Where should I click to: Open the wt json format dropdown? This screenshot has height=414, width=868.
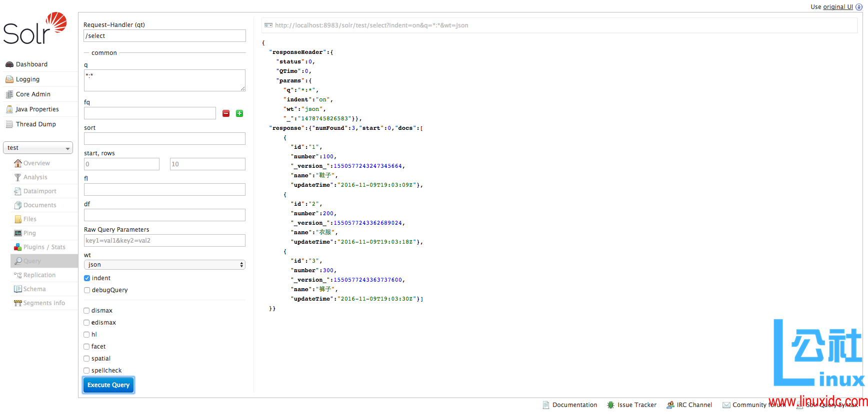pos(164,265)
